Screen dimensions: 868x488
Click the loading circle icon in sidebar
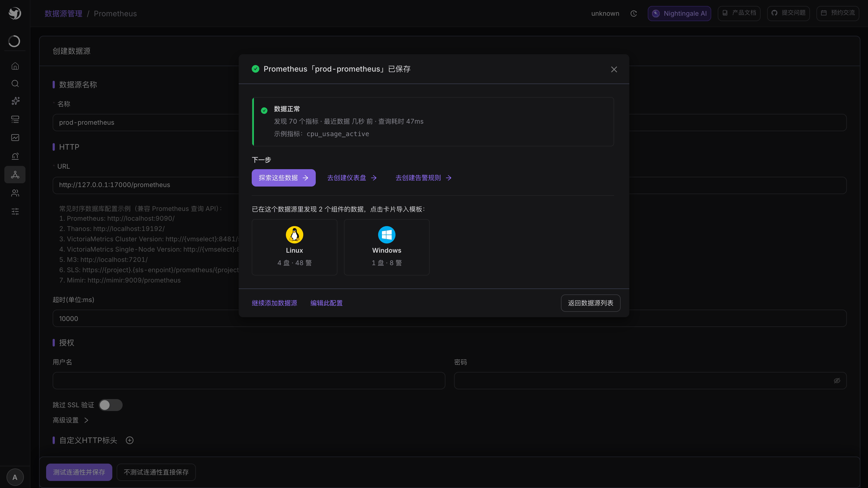tap(14, 41)
